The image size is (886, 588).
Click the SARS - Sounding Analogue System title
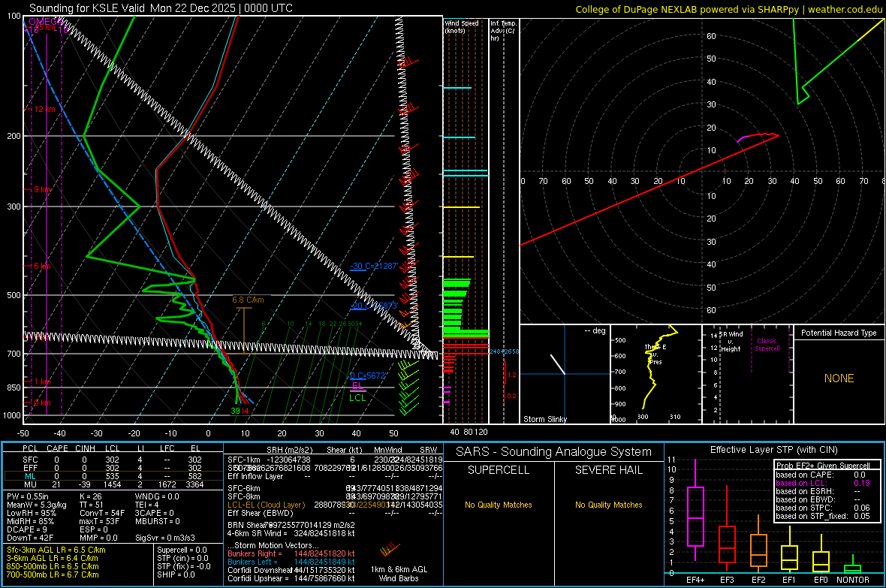(554, 452)
